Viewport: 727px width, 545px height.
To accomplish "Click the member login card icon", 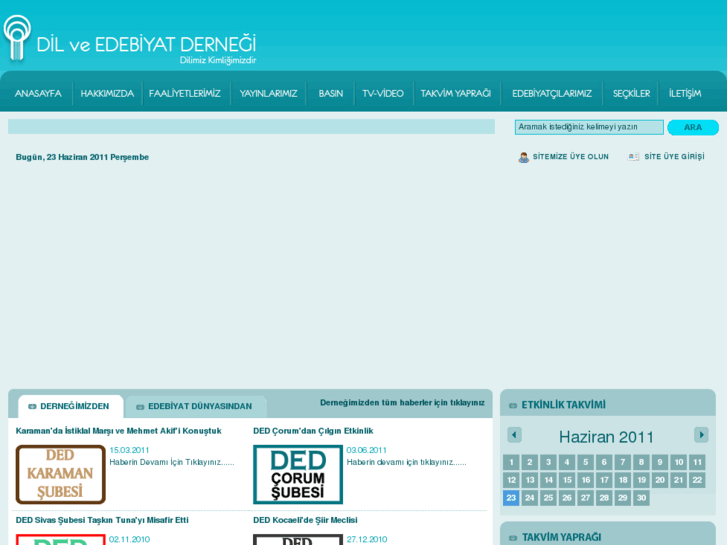I will pos(633,157).
